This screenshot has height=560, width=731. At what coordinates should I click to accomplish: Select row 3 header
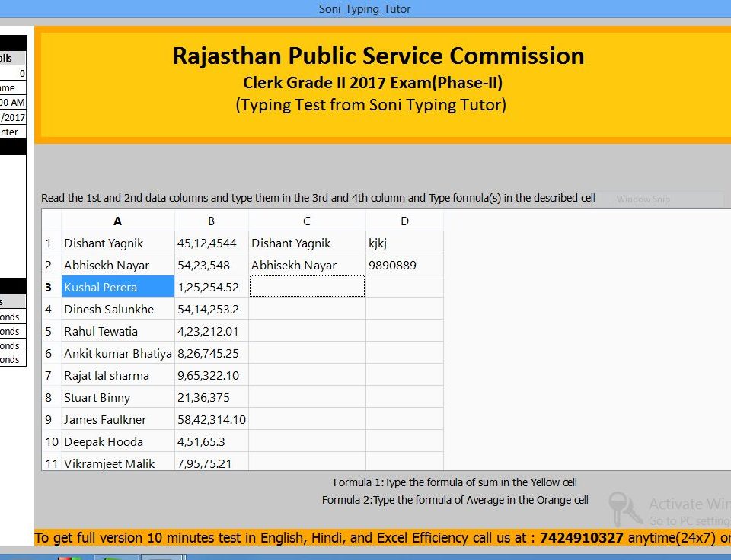(x=51, y=287)
